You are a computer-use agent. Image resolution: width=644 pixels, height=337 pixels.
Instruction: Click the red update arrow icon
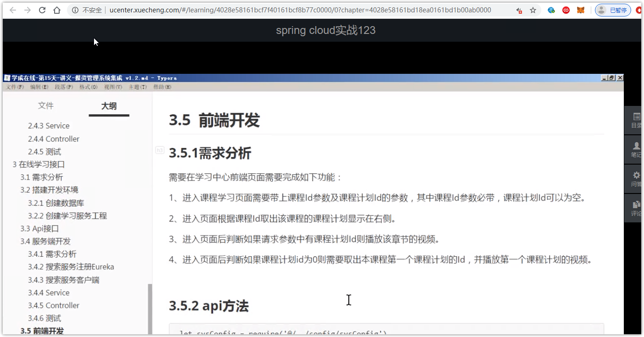coord(639,10)
